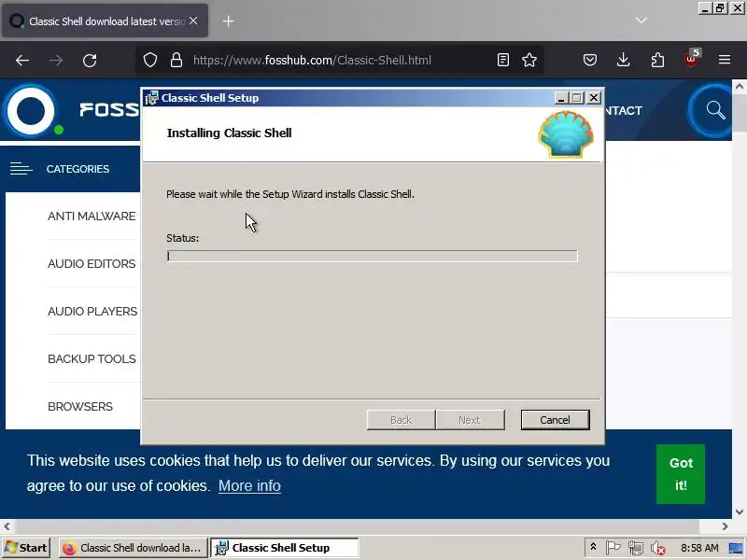Click the 8:58 AM clock
The image size is (747, 560).
[699, 548]
